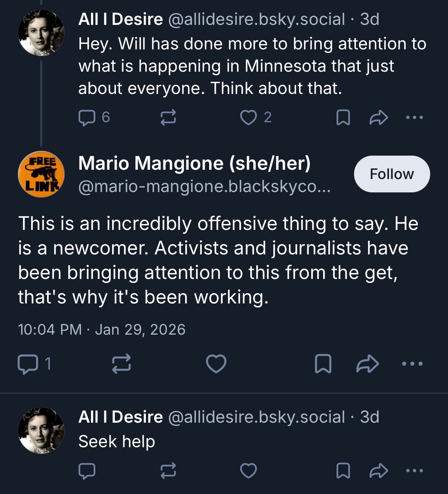Repost the "Seek help" post
The height and width of the screenshot is (494, 448).
click(168, 471)
